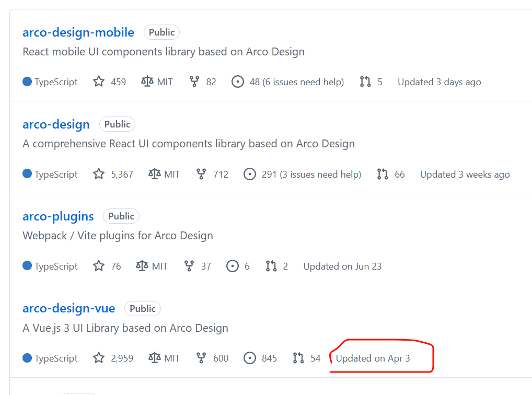Open the arco-design repository link
The height and width of the screenshot is (395, 532).
[x=56, y=124]
